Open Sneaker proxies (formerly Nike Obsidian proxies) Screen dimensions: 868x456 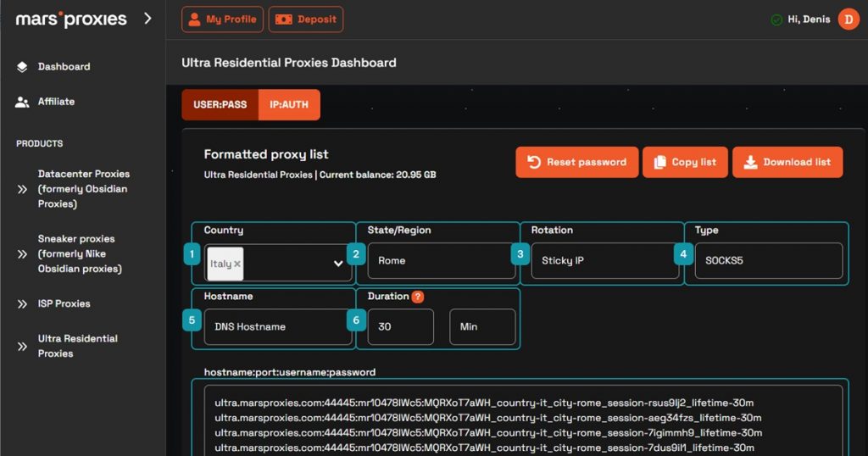(x=80, y=253)
